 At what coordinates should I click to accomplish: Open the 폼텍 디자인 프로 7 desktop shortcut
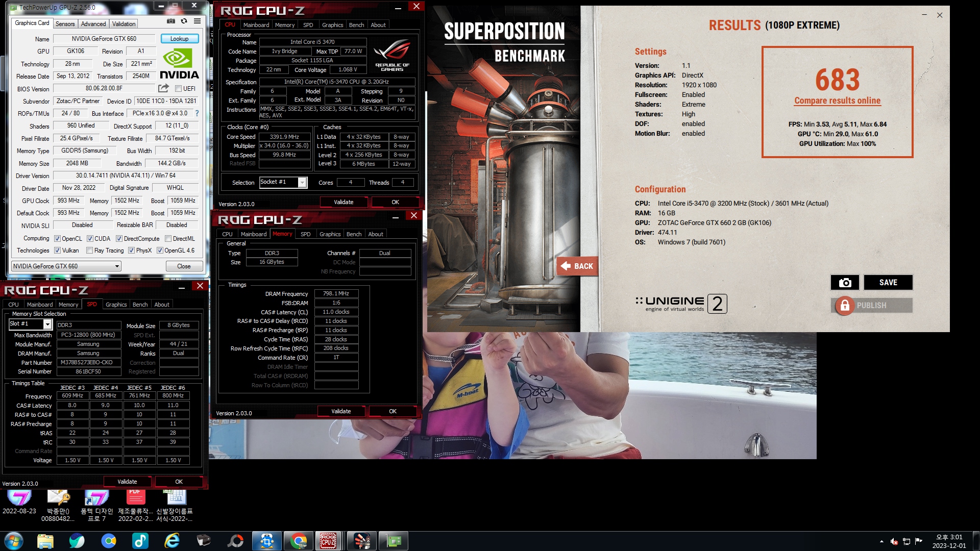pos(96,505)
